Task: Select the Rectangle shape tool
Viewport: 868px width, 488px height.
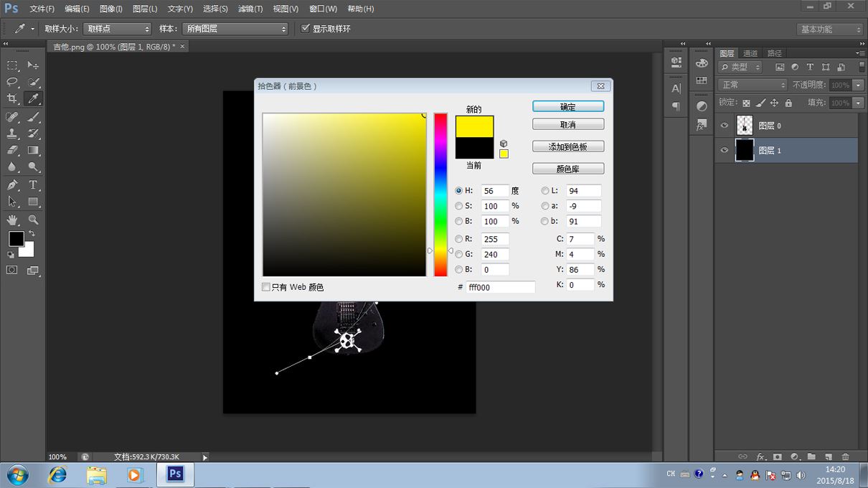Action: (33, 202)
